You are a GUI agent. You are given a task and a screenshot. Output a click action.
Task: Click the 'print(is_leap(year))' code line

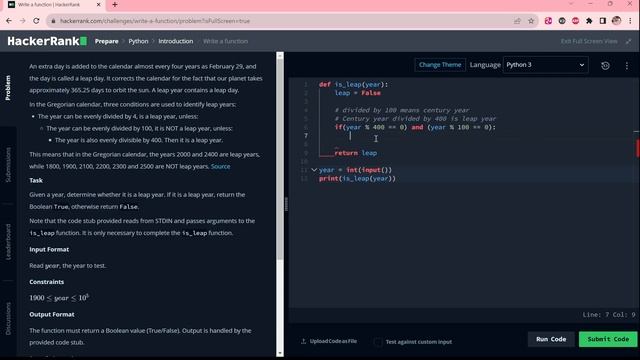[357, 178]
